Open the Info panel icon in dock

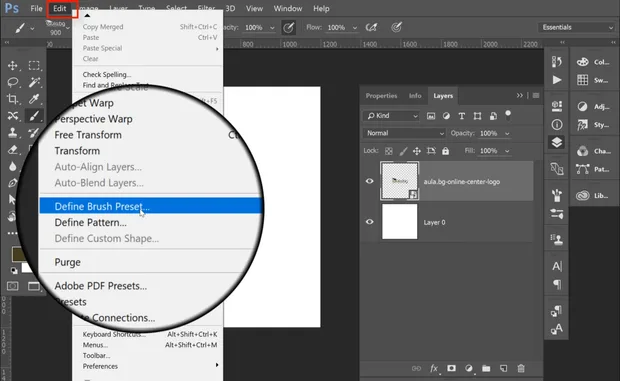[557, 125]
